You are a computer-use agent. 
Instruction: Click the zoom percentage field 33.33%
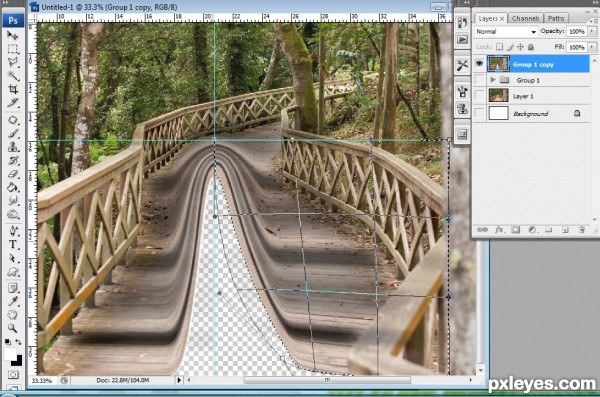click(x=42, y=381)
